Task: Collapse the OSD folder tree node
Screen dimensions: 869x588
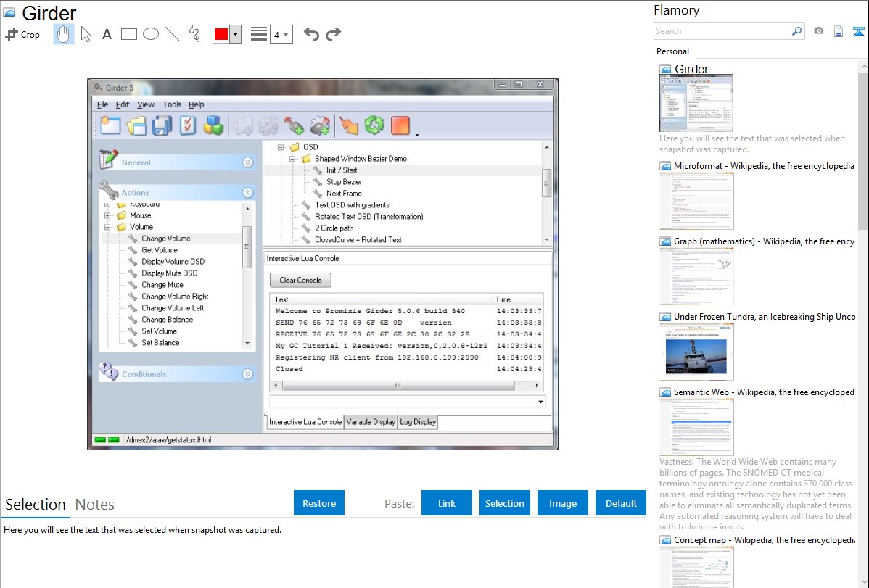Action: click(281, 147)
